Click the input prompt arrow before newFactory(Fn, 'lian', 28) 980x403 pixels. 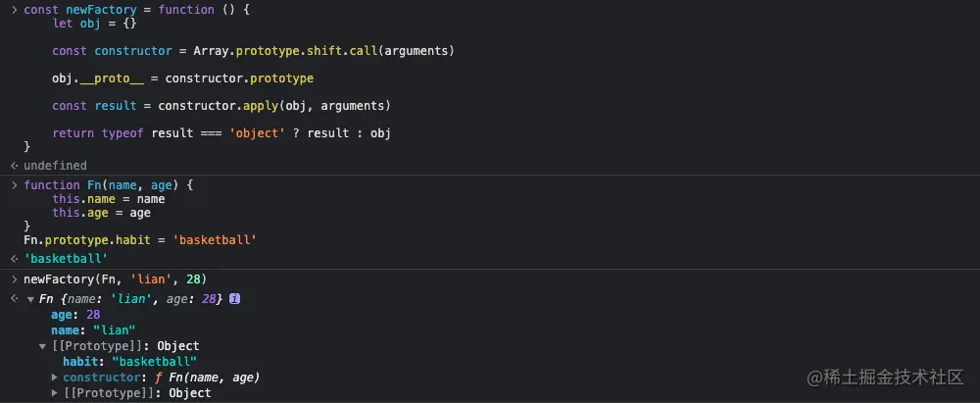point(15,279)
